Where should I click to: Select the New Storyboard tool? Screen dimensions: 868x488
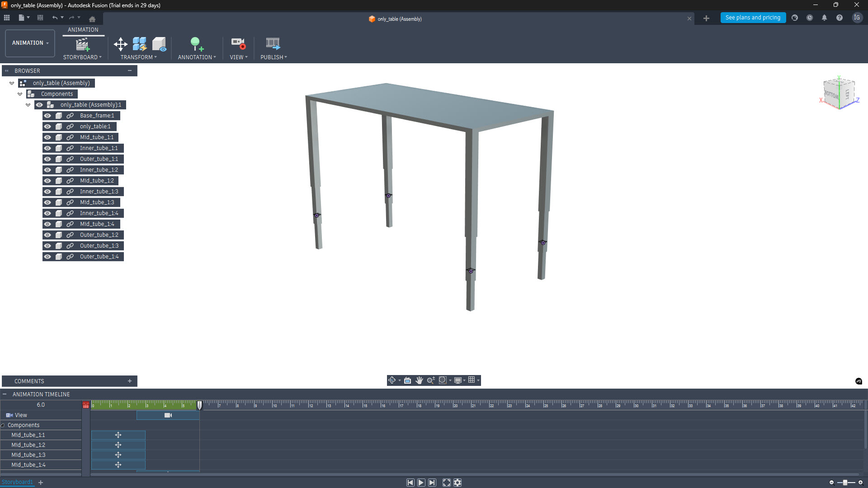(x=82, y=45)
